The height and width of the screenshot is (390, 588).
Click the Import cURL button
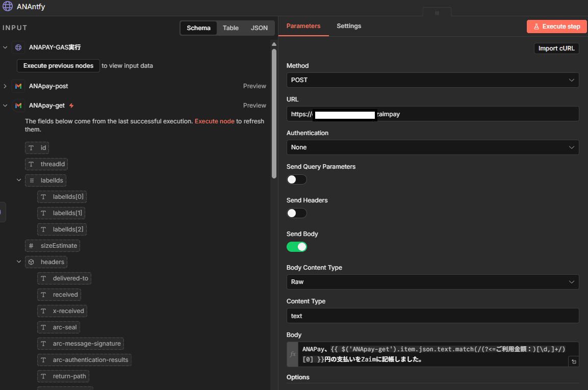click(556, 48)
